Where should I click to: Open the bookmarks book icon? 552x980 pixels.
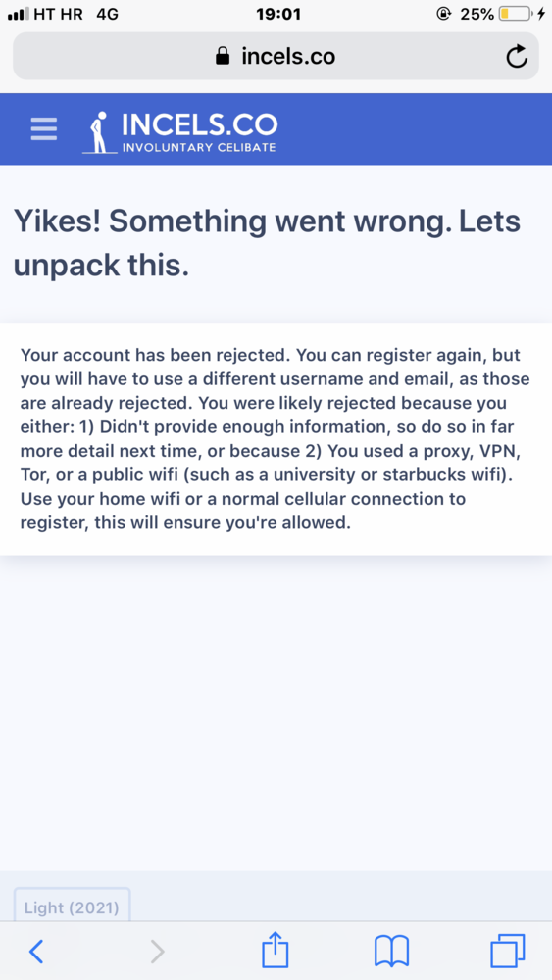[391, 952]
